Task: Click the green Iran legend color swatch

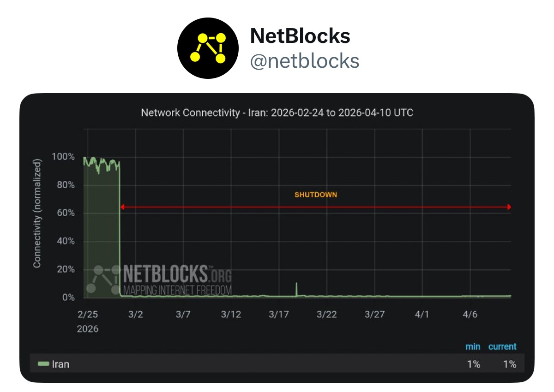Action: (43, 364)
